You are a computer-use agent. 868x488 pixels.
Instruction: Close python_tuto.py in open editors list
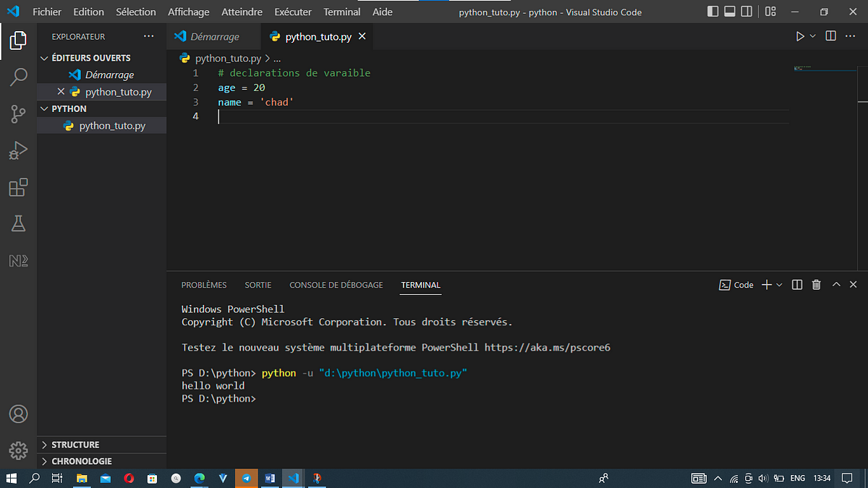coord(61,92)
